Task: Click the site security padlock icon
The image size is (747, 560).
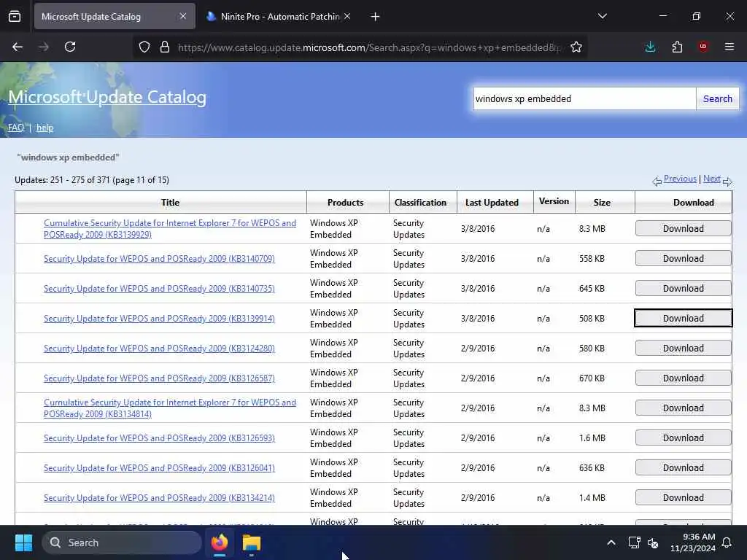Action: (x=165, y=47)
